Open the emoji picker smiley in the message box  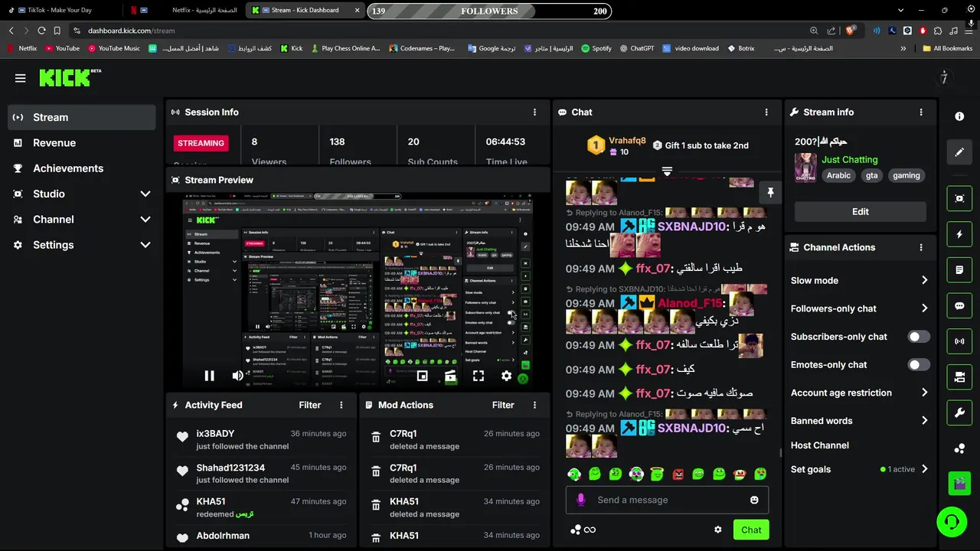coord(754,500)
